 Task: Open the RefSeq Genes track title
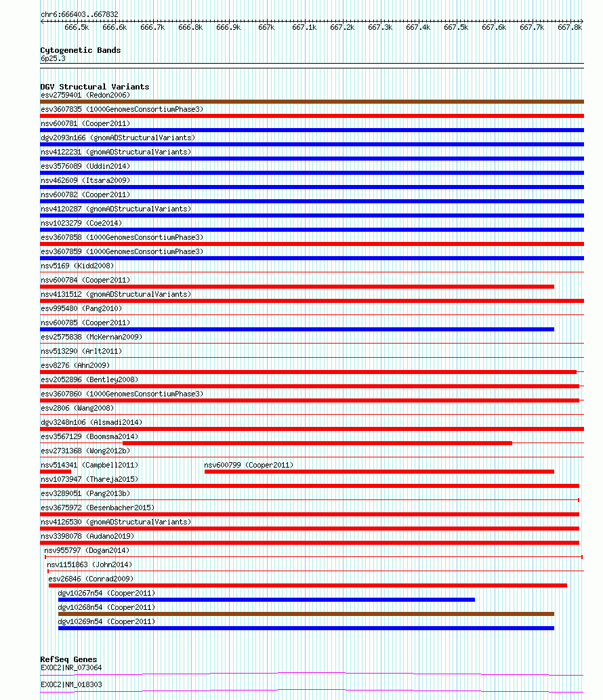(68, 659)
